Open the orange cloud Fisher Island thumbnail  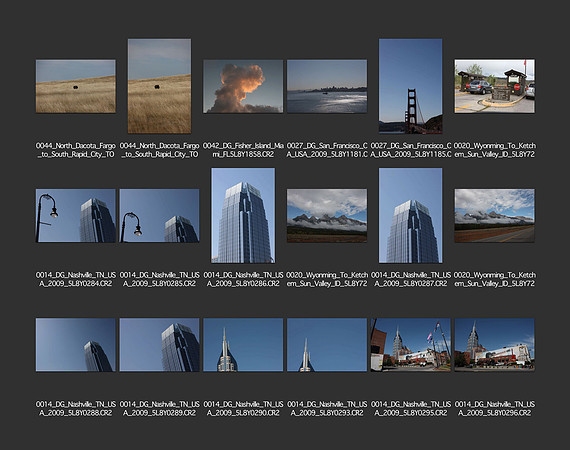[x=243, y=87]
